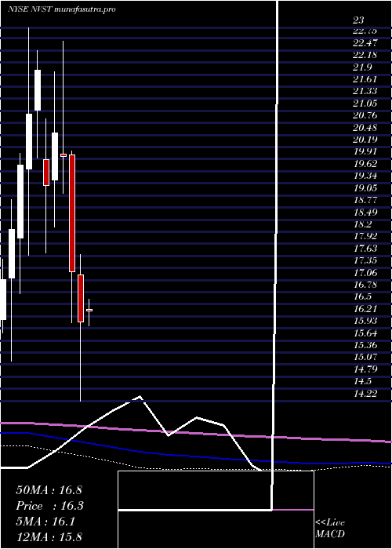Select the 50MA : 16.8 reading
This screenshot has width=392, height=549.
click(x=49, y=490)
